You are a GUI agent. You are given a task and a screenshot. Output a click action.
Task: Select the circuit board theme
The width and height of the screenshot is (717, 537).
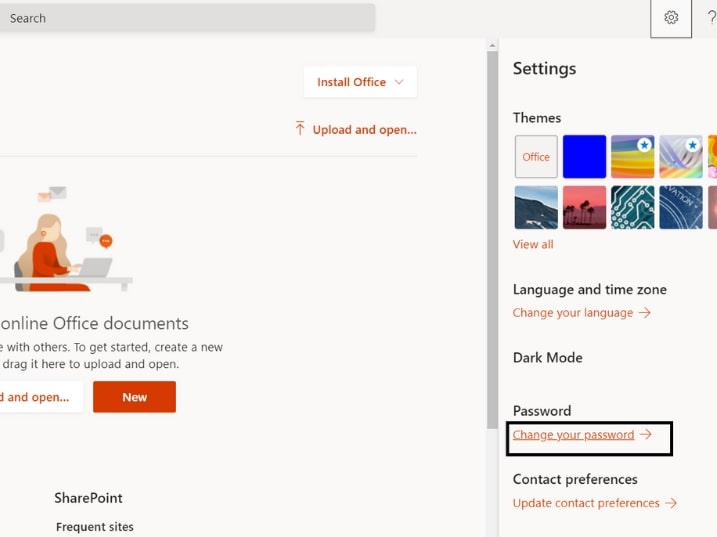coord(632,207)
